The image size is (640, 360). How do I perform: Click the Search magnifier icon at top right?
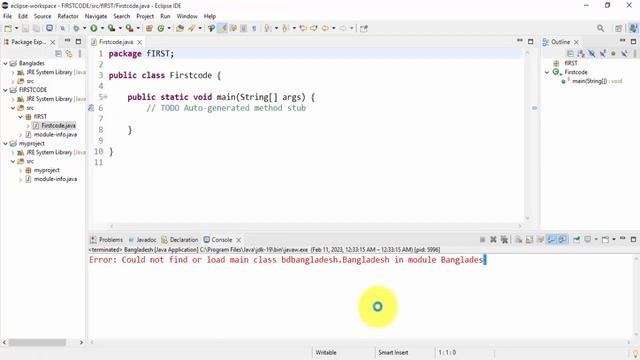600,28
